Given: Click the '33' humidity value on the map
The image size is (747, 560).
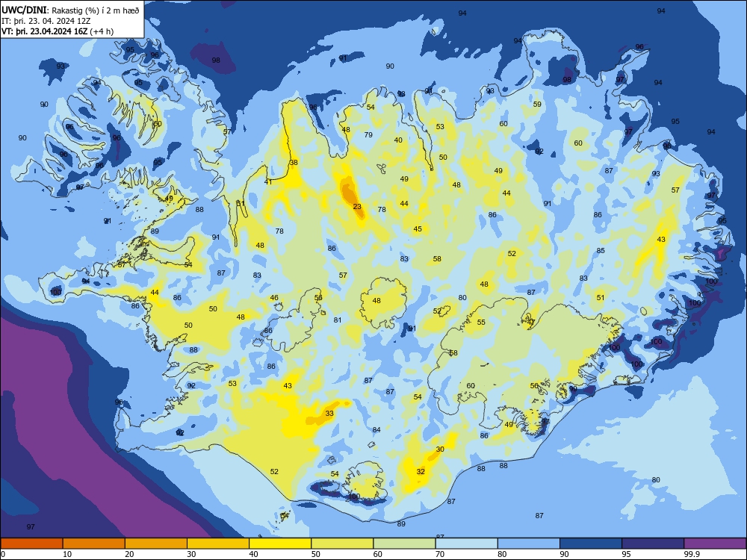Looking at the screenshot, I should click(329, 414).
